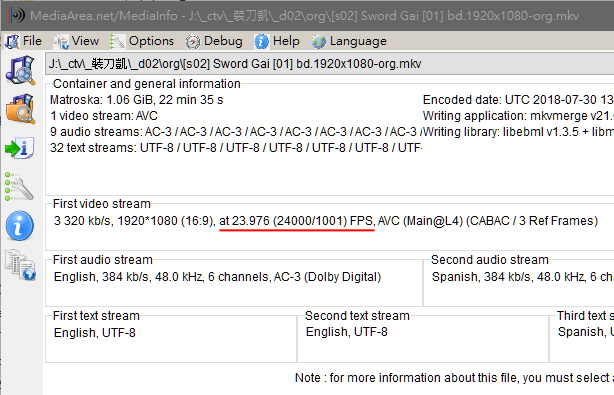Click the website documents globe icon

point(20,265)
